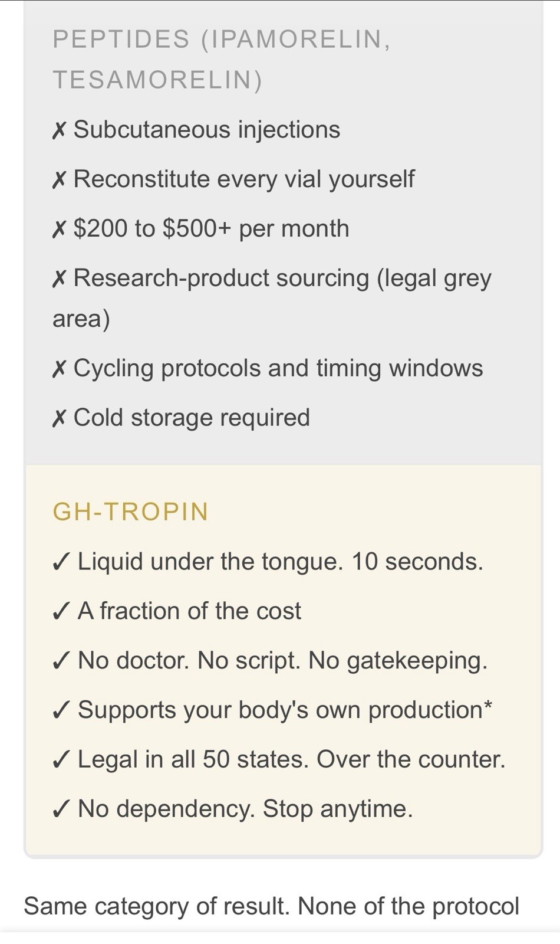Click the X icon beside Cycling protocols
The height and width of the screenshot is (944, 560).
click(x=59, y=369)
